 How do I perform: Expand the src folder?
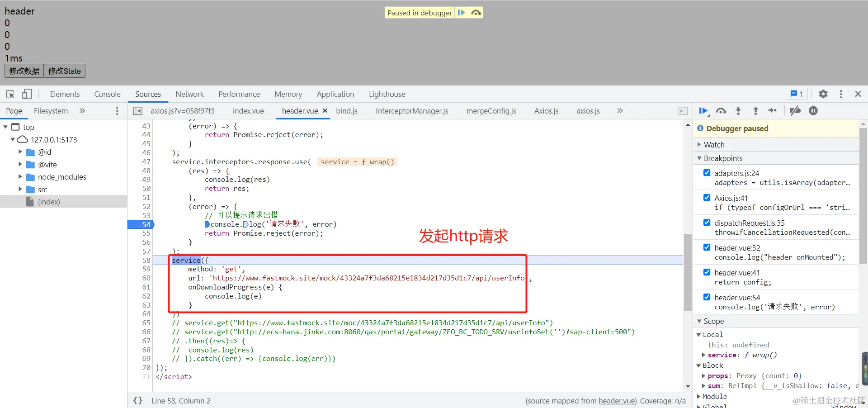(x=20, y=189)
